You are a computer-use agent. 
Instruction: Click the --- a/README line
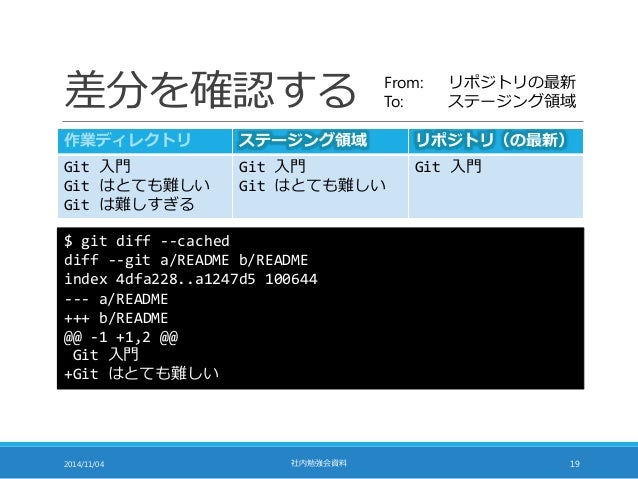point(116,299)
